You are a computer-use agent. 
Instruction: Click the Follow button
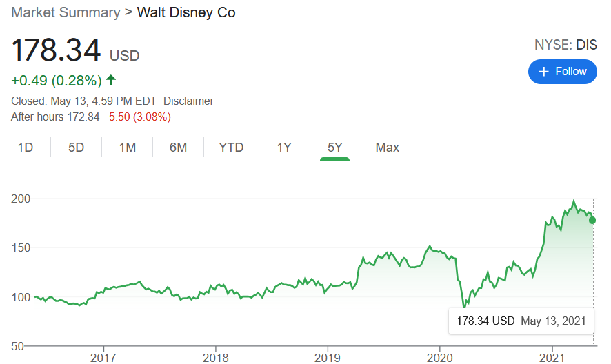pyautogui.click(x=562, y=72)
